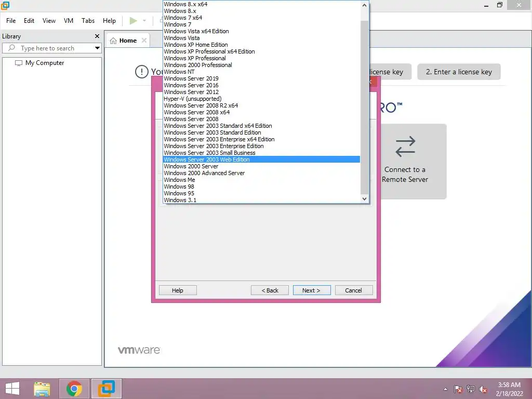Viewport: 532px width, 399px height.
Task: Click the muted volume tray icon
Action: 483,390
